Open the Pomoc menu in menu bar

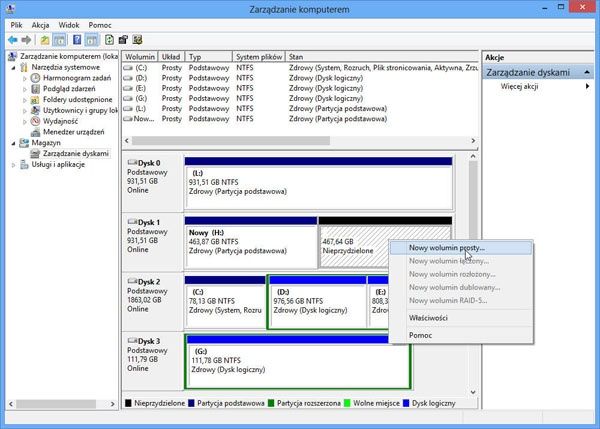click(100, 25)
